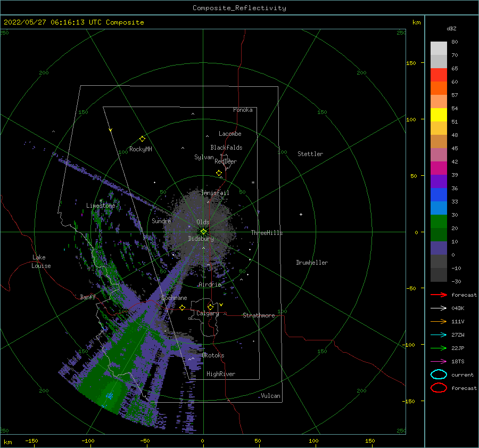Screen dimensions: 479x448
Task: Click the dBZ legend heading
Action: tap(451, 28)
